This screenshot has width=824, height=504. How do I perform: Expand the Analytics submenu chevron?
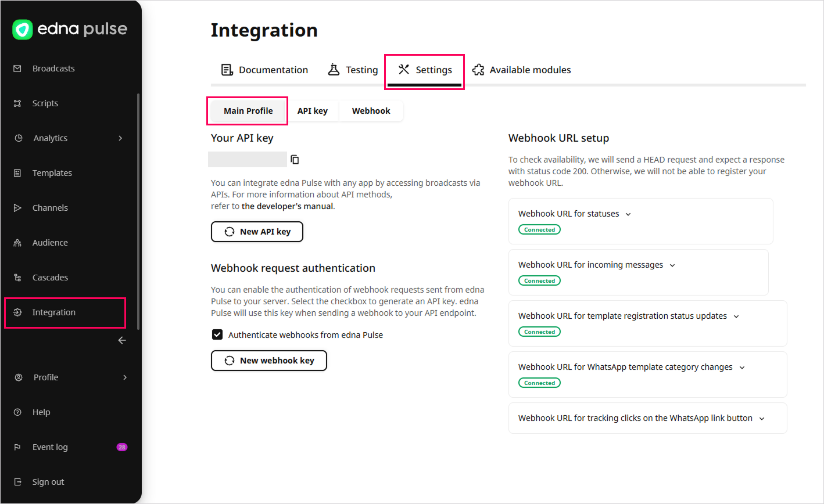[x=120, y=138]
